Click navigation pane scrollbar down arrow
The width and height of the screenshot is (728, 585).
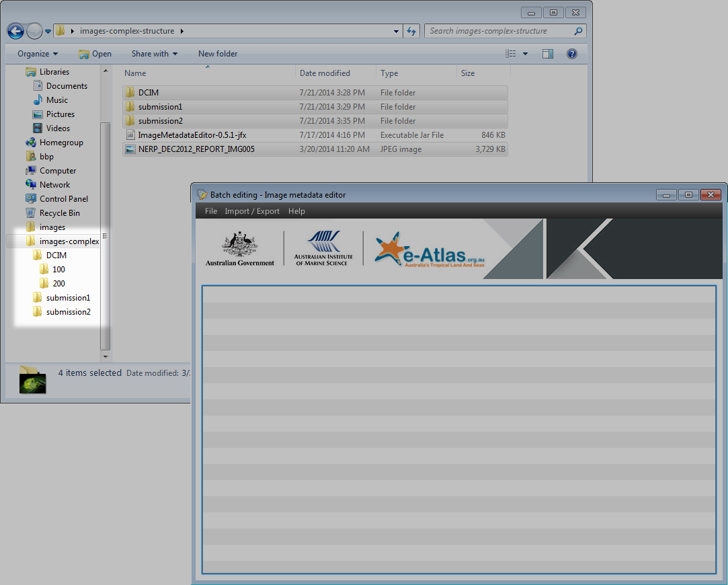[x=106, y=356]
